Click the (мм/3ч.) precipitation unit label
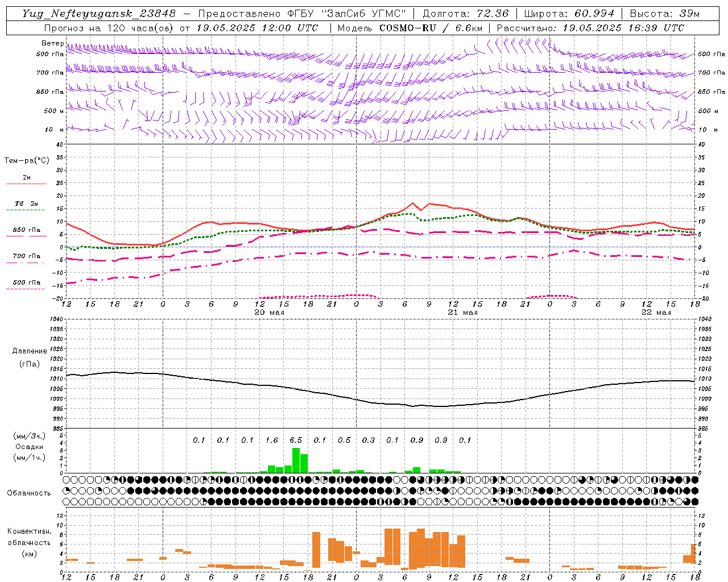The width and height of the screenshot is (728, 582). (x=30, y=436)
